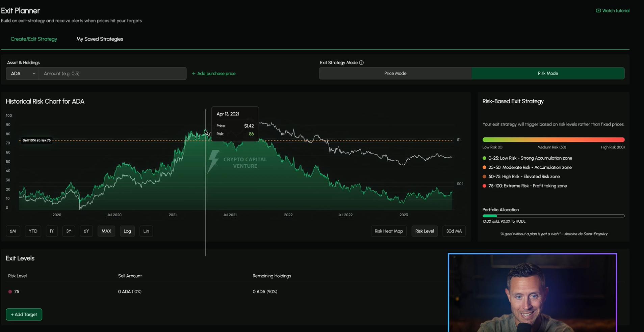
Task: Select Log scale for the chart
Action: point(127,231)
